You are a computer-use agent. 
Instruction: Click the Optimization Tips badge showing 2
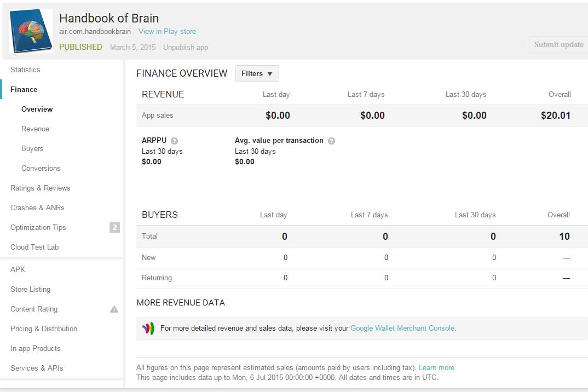(114, 227)
